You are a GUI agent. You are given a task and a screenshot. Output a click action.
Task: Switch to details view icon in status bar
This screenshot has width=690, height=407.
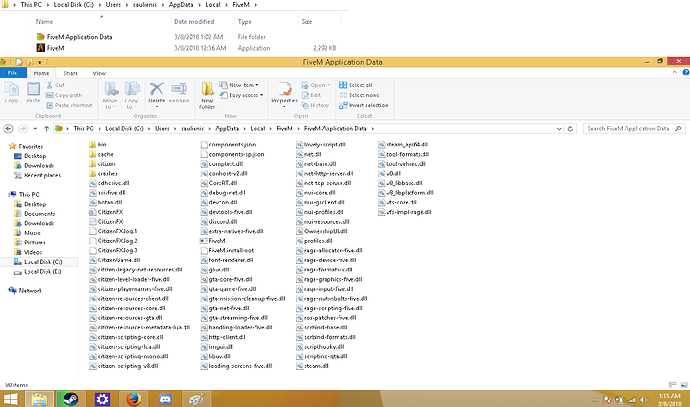(x=672, y=385)
